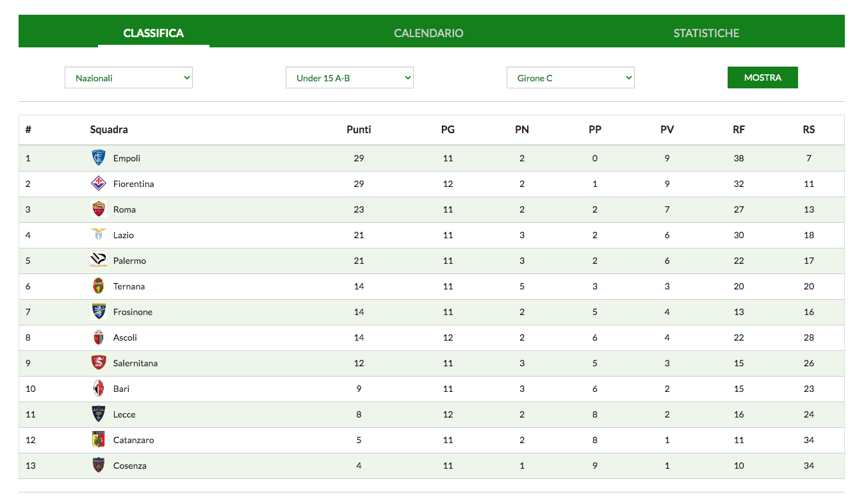Click the PV column header
The image size is (857, 504).
[667, 129]
